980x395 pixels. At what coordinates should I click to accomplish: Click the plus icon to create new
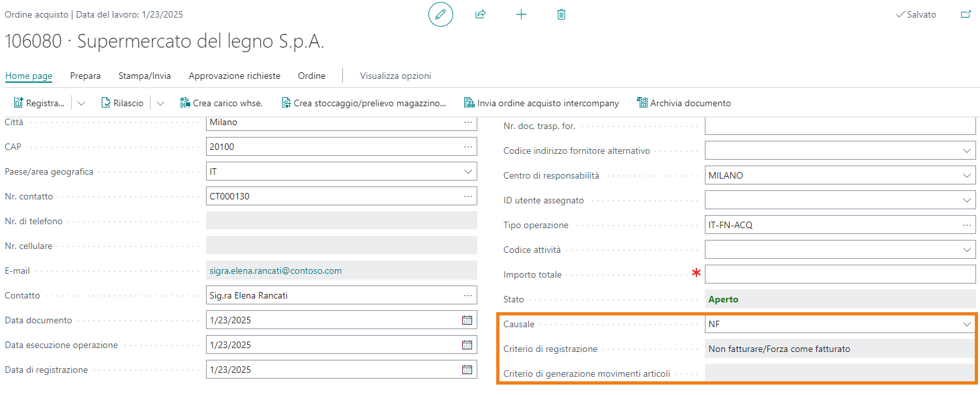[x=521, y=14]
